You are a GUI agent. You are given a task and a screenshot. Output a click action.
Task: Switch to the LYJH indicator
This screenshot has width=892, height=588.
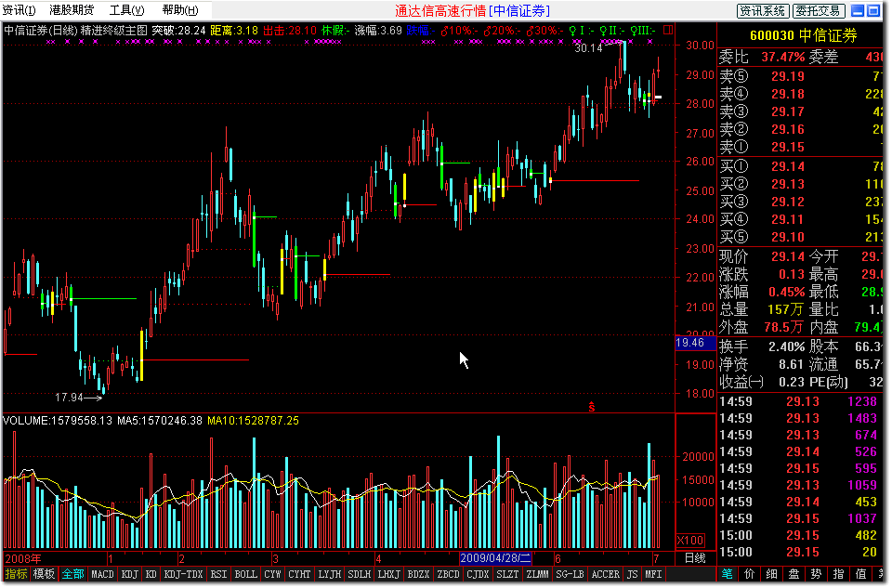pyautogui.click(x=329, y=574)
